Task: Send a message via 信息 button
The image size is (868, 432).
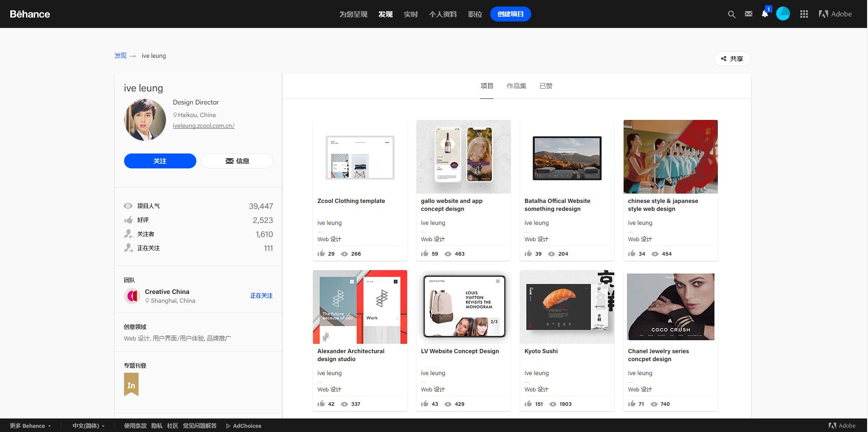Action: 237,161
